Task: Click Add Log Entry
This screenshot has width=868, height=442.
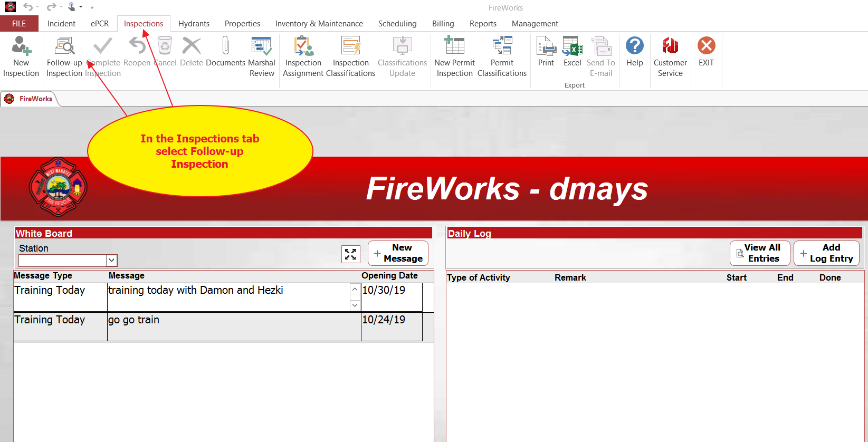Action: coord(826,253)
